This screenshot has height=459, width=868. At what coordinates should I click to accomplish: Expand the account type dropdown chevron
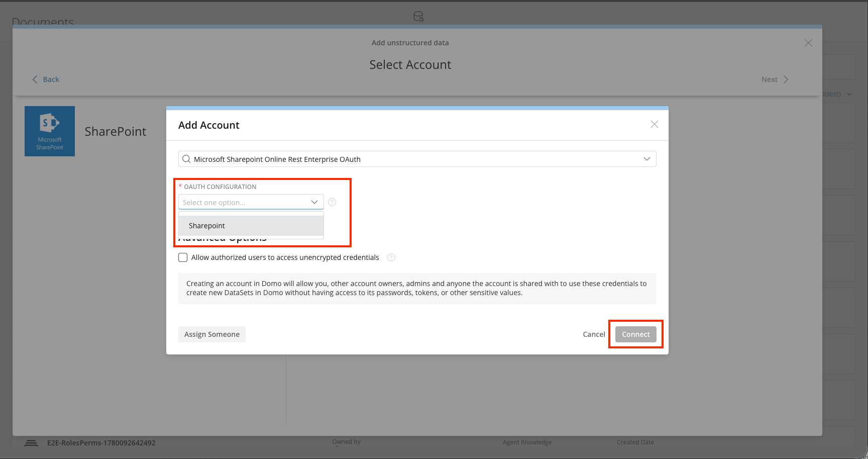[x=647, y=159]
